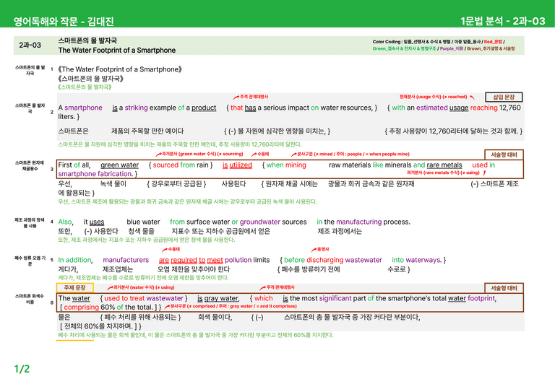Click the Red_문법 color coding legend
This screenshot has width=555, height=392.
tap(493, 42)
